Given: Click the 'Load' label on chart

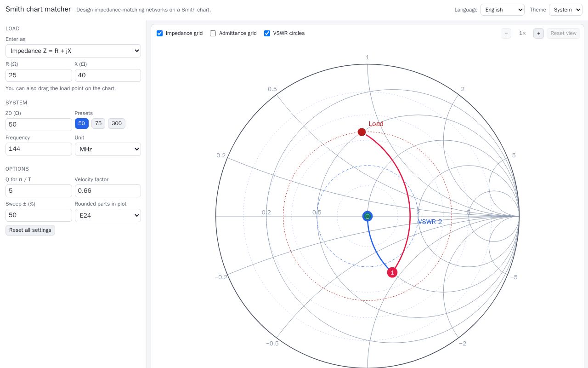Looking at the screenshot, I should tap(376, 124).
